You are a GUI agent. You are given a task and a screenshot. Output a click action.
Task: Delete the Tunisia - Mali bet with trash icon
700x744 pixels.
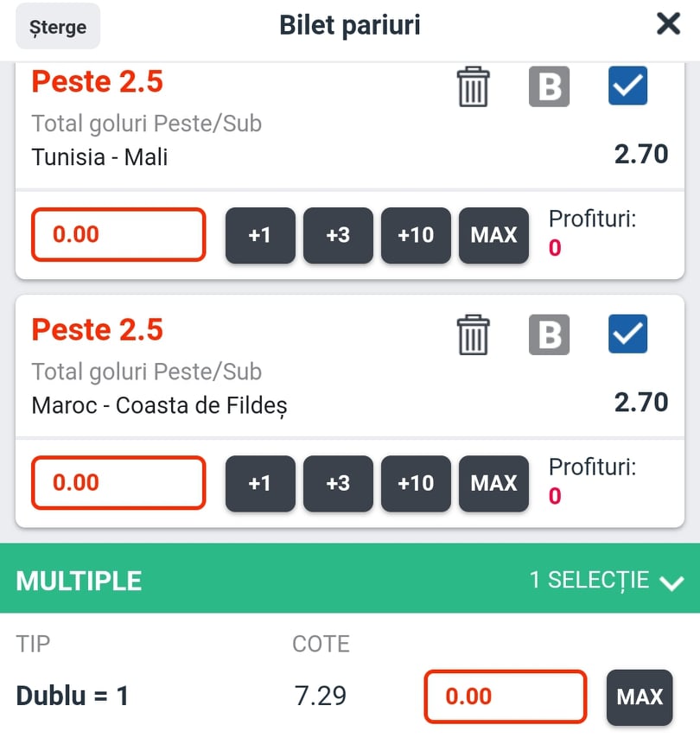coord(473,86)
